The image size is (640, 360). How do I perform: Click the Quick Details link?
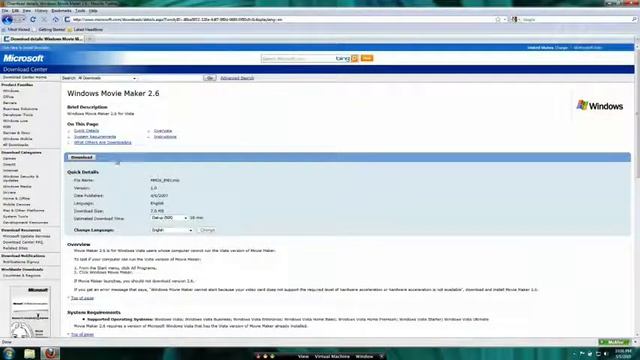pyautogui.click(x=87, y=131)
